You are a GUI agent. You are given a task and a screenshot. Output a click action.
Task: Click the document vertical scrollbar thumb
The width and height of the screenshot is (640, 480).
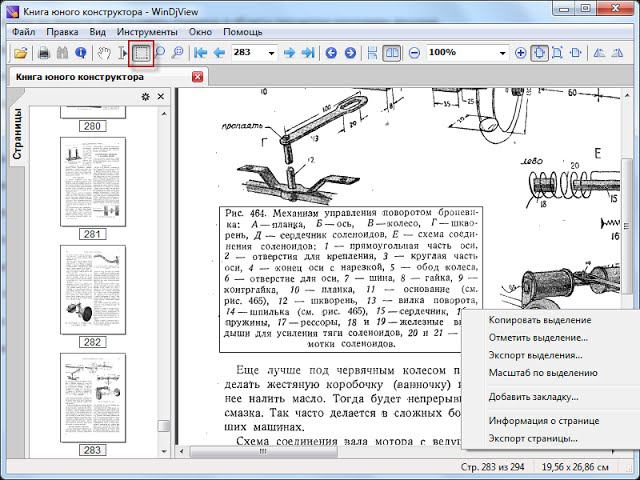(627, 225)
